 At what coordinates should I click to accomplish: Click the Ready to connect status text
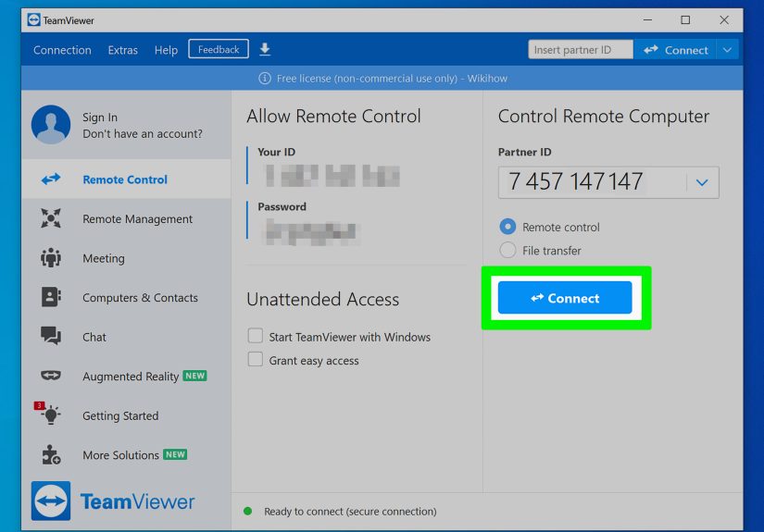point(350,512)
